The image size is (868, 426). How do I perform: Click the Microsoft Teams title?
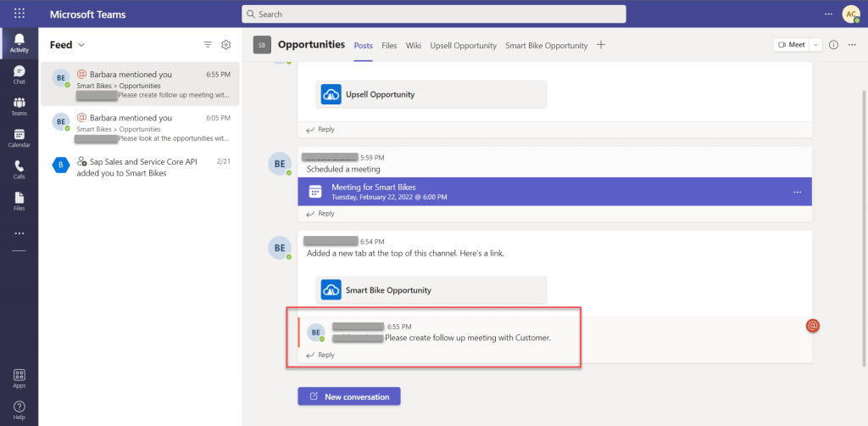(x=87, y=14)
